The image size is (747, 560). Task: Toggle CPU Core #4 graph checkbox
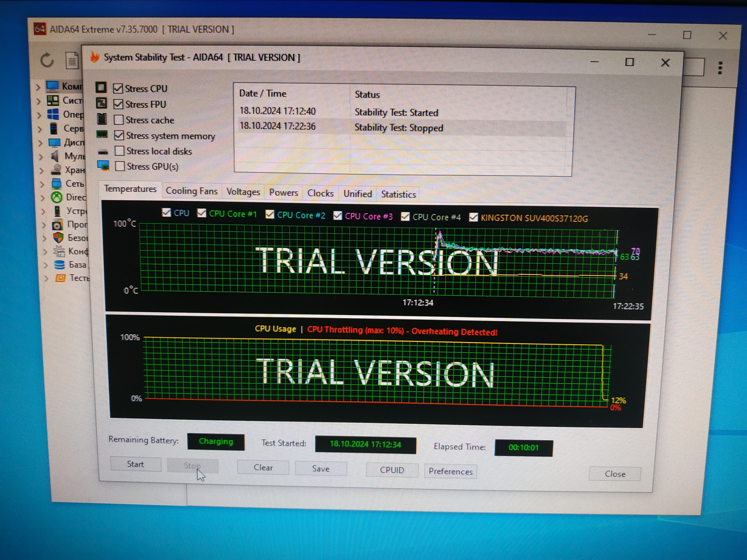pyautogui.click(x=405, y=216)
